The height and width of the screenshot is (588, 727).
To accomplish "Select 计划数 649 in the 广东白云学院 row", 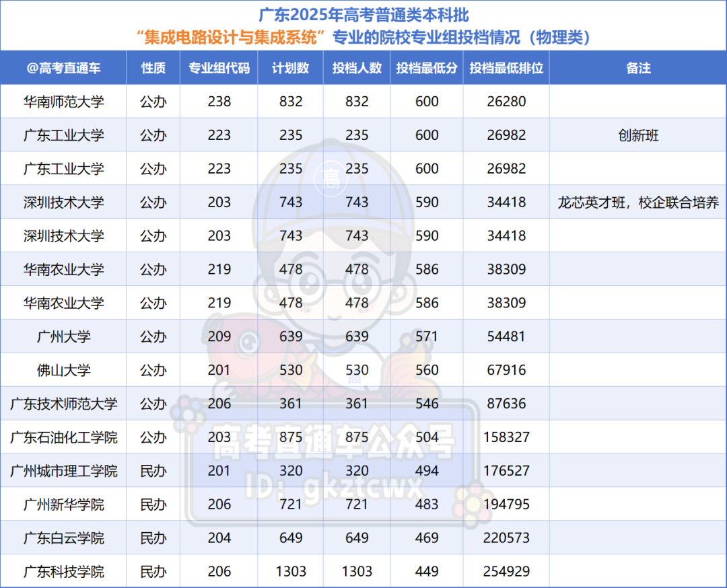I will coord(291,538).
